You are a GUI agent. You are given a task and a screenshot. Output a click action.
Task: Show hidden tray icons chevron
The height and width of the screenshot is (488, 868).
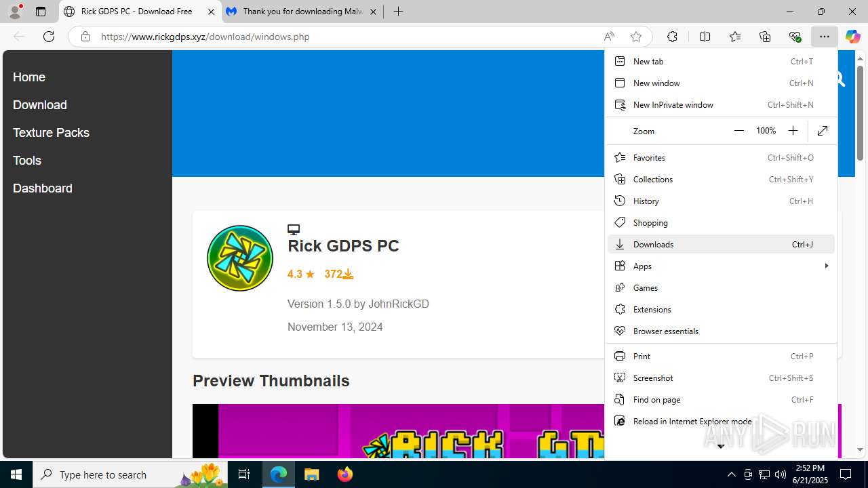coord(731,474)
